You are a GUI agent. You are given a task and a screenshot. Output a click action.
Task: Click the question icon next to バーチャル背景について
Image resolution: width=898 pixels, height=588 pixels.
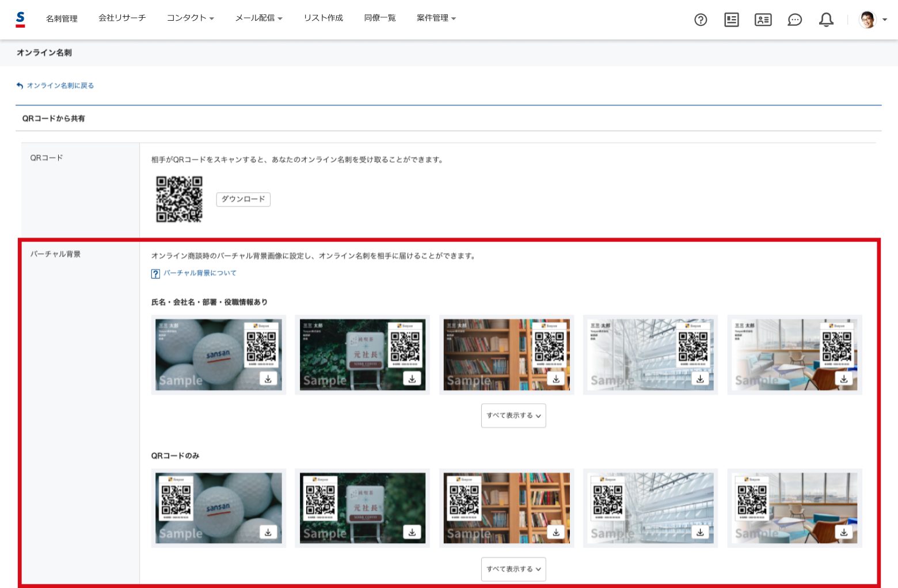(155, 274)
